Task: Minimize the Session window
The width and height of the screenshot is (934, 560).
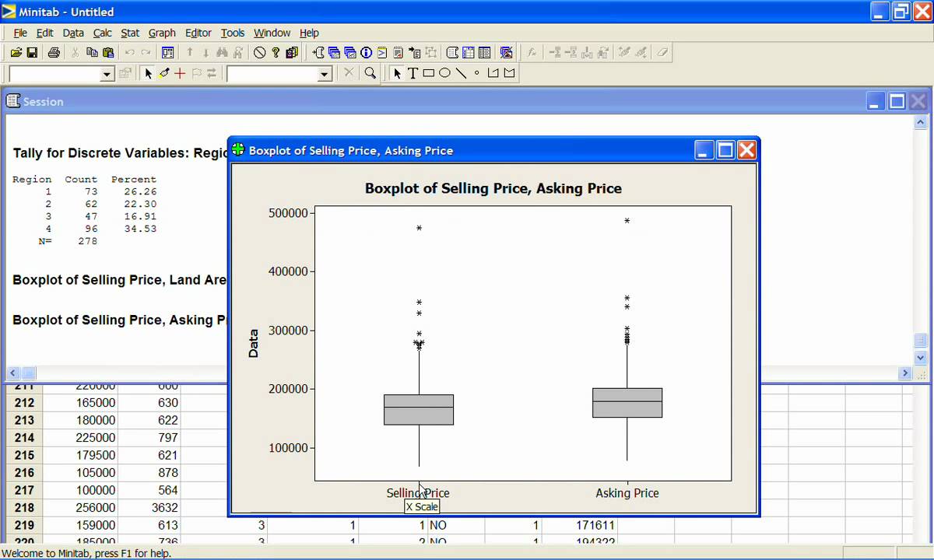Action: tap(876, 102)
